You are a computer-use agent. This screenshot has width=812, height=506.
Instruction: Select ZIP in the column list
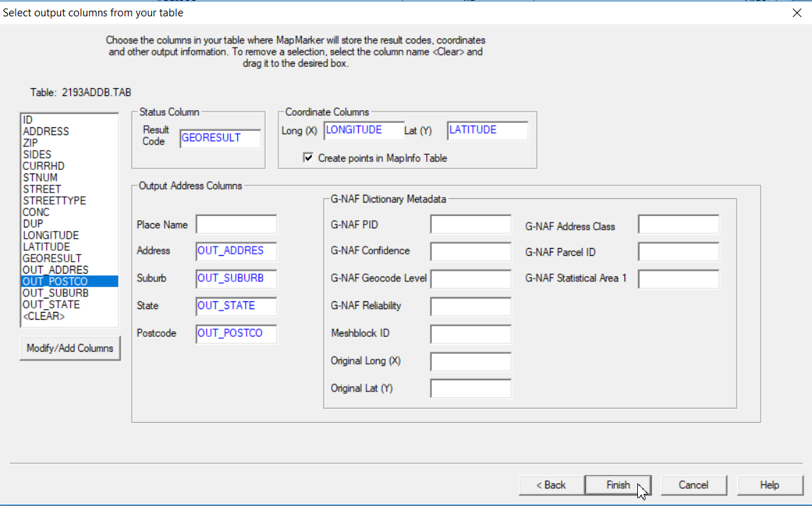pyautogui.click(x=70, y=143)
